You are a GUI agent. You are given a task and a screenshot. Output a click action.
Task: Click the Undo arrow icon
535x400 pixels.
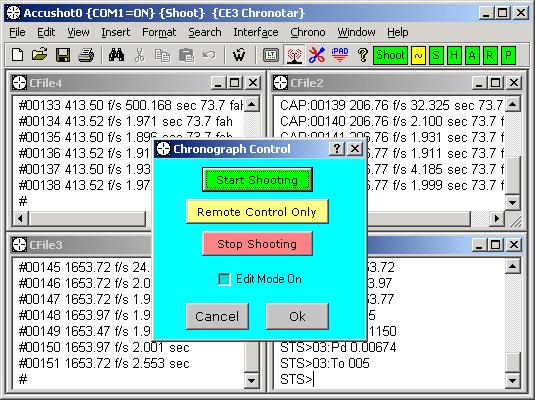[209, 55]
